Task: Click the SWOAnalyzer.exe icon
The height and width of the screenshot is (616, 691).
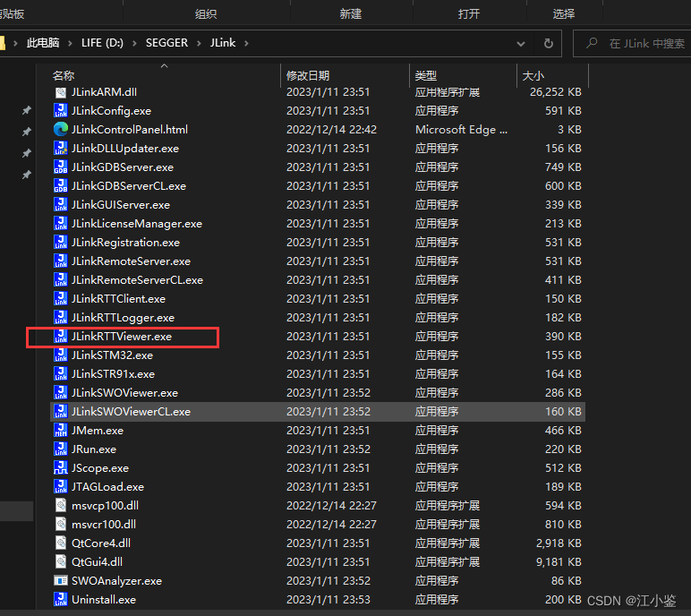Action: (x=60, y=581)
